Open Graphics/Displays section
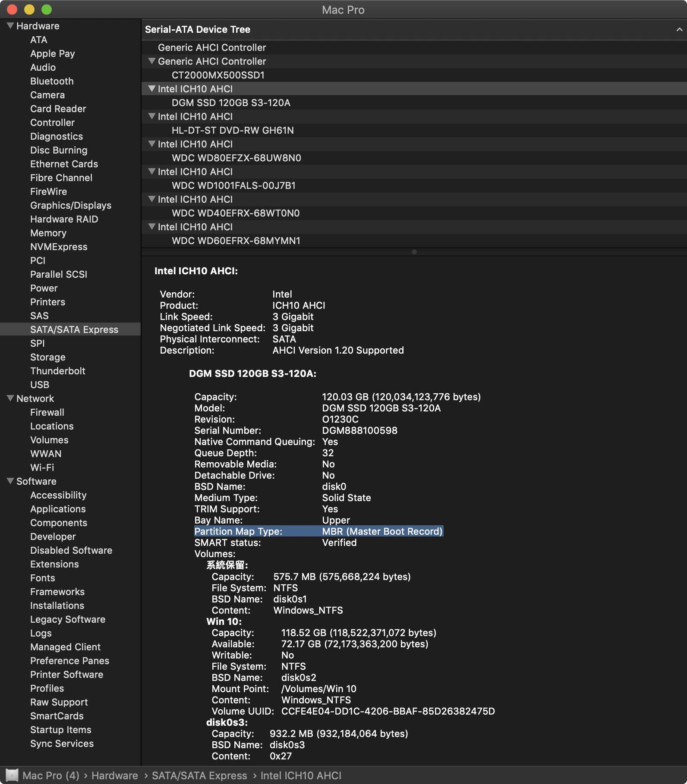 point(70,205)
